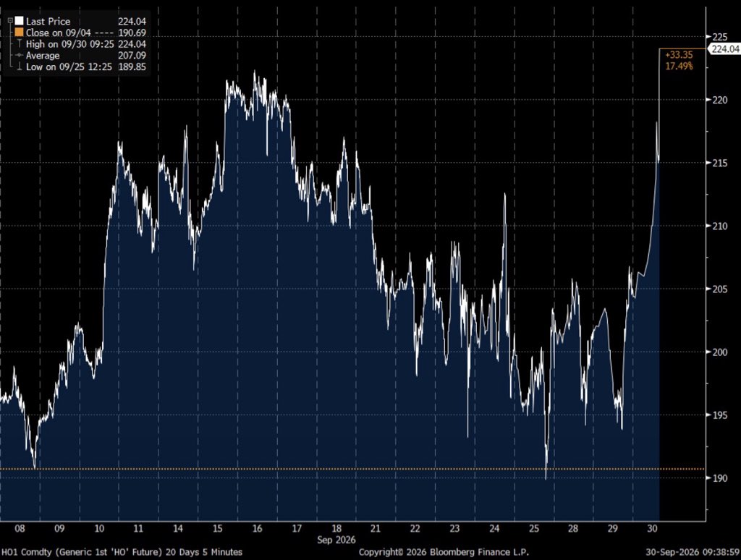Click the 'Sep 2026' month label
741x560 pixels.
click(x=336, y=540)
